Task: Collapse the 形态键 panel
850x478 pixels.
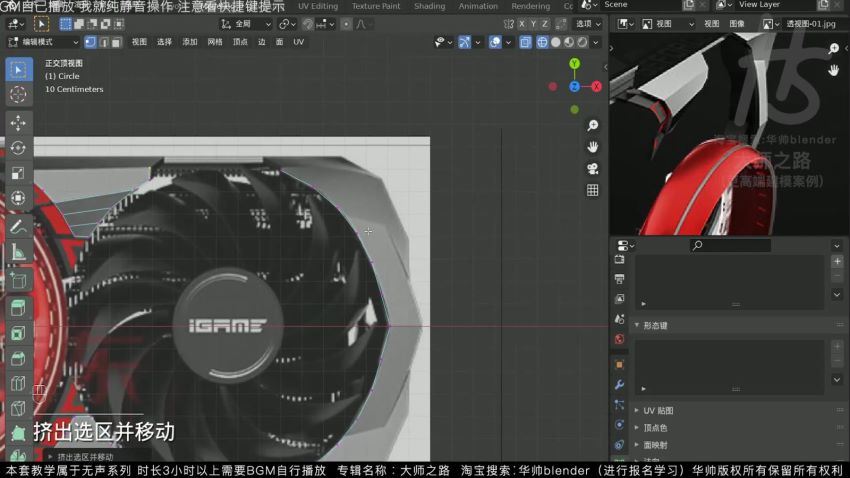Action: pos(655,325)
